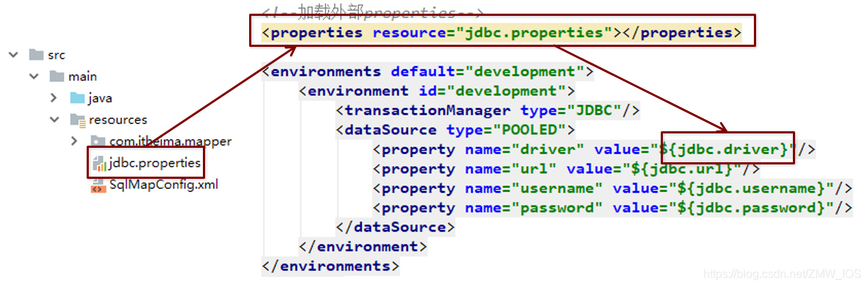The image size is (868, 287).
Task: Click the dataSource type="POOLED" line
Action: coord(456,130)
